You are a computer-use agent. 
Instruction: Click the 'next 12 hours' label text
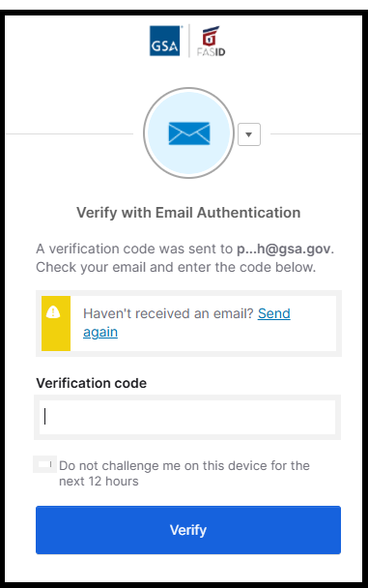pos(99,481)
